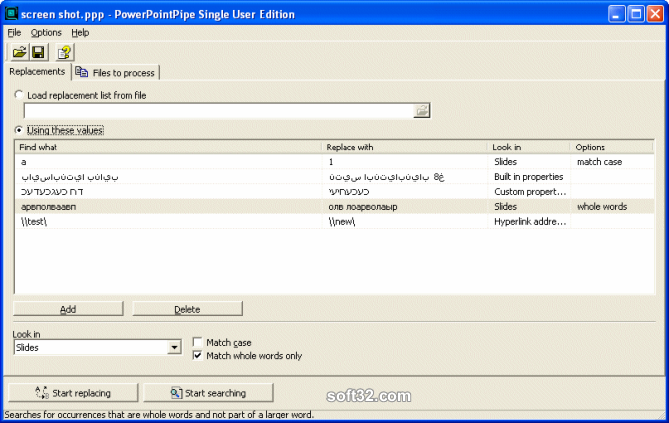
Task: Click Start replacing button
Action: click(x=73, y=393)
